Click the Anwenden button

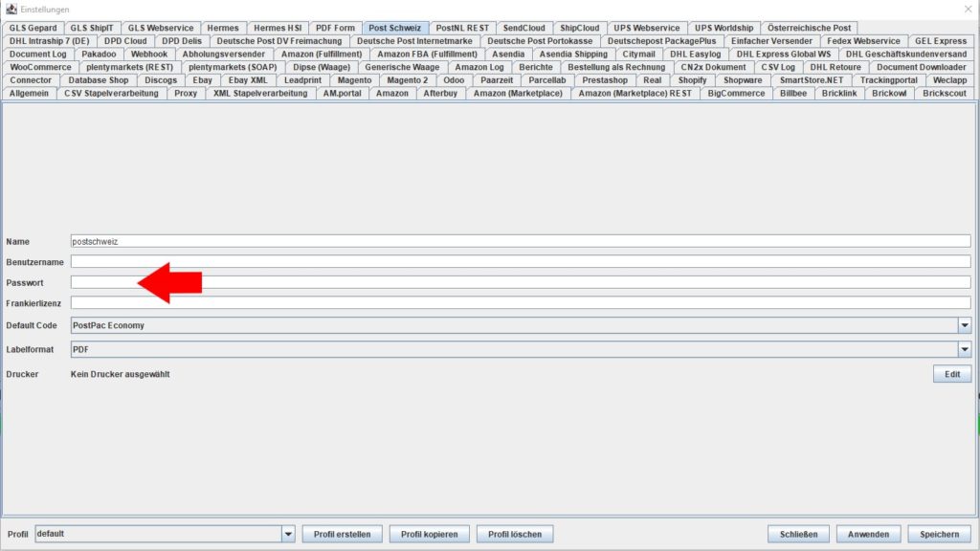(x=868, y=534)
